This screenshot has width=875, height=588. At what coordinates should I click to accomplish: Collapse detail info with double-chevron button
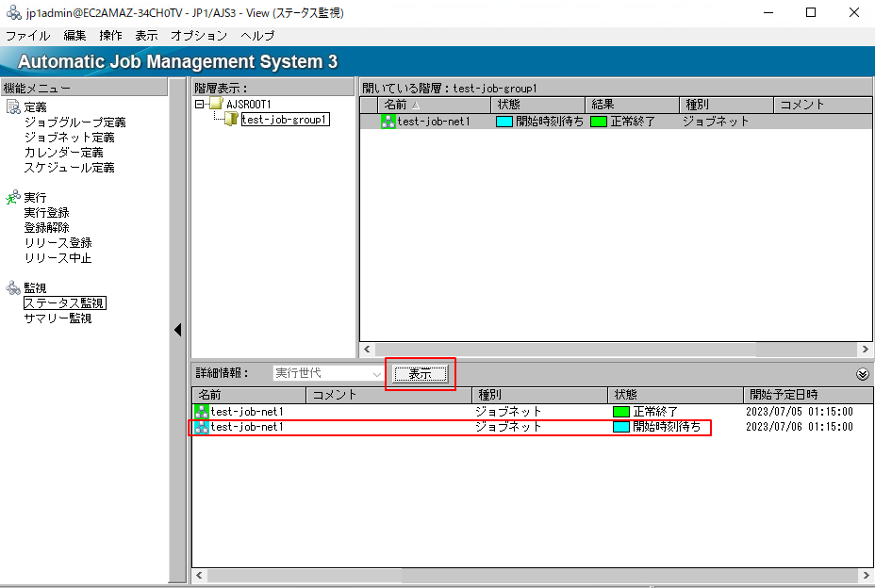(x=862, y=374)
